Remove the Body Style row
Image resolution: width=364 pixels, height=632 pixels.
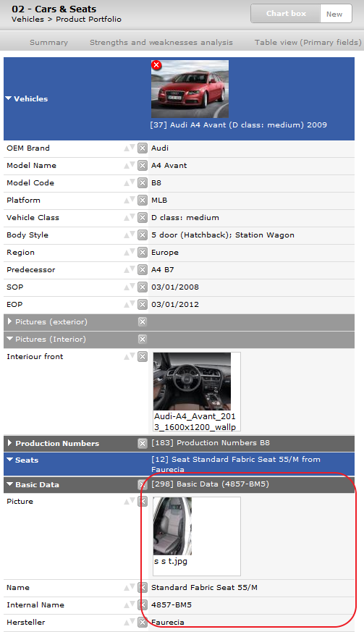[143, 235]
